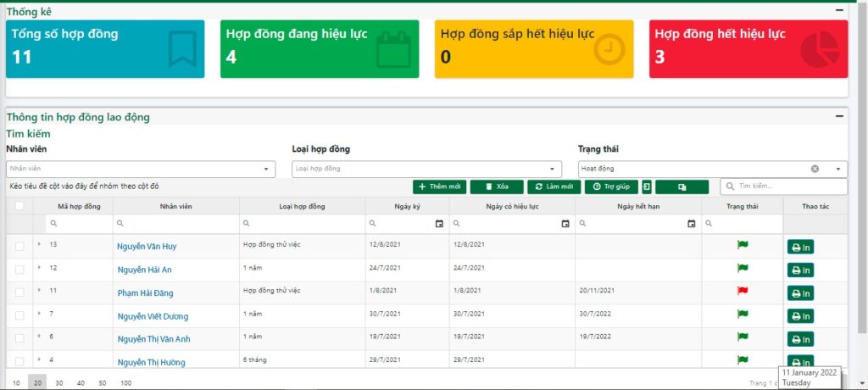Set page size to 20
The width and height of the screenshot is (868, 390).
tap(37, 383)
